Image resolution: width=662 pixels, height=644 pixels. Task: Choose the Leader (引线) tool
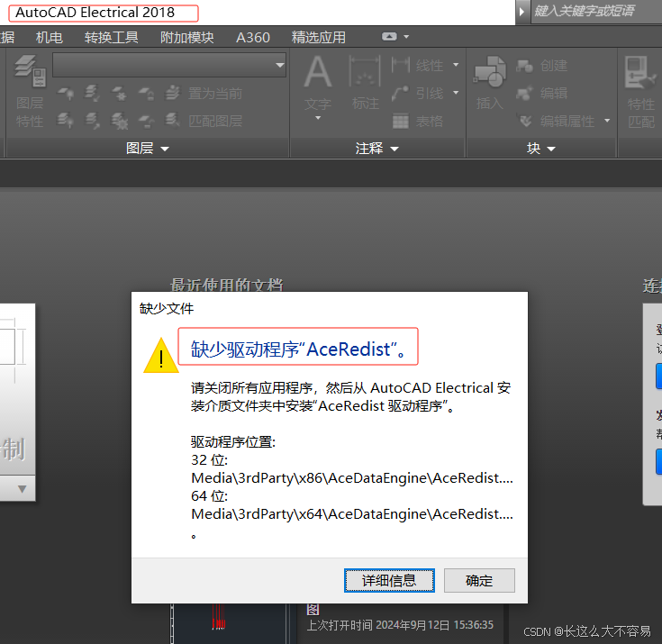(418, 94)
